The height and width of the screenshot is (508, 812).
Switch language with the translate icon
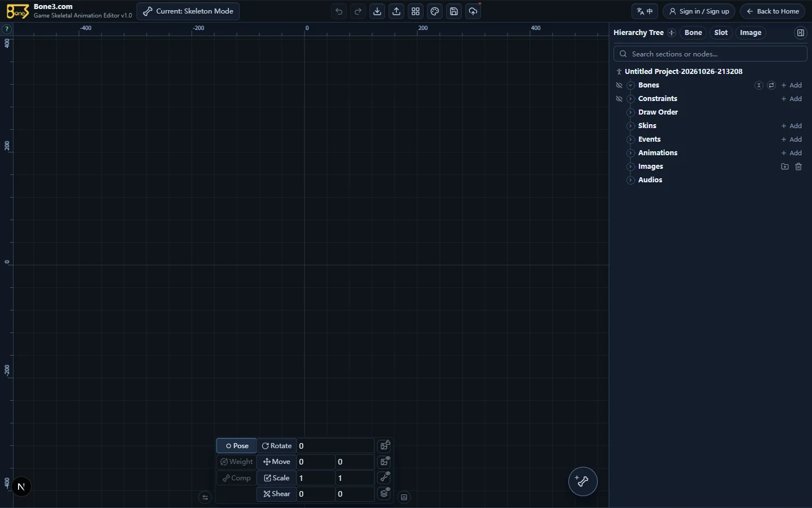(x=645, y=11)
